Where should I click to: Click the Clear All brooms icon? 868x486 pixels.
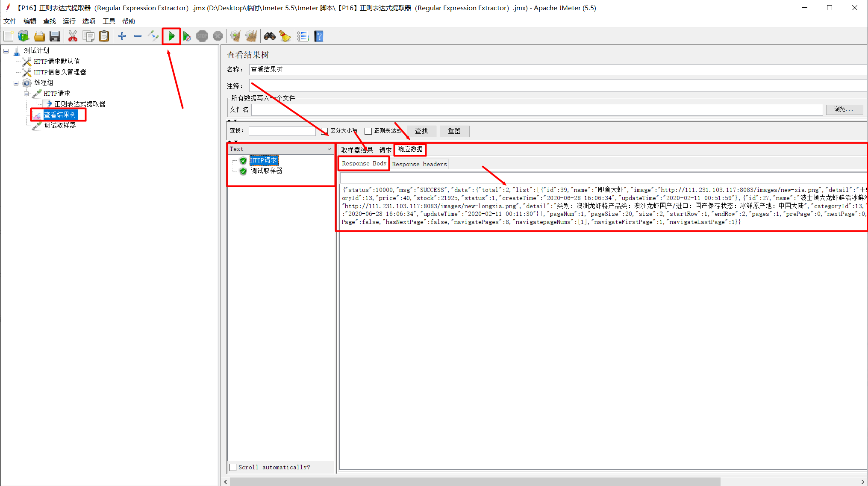pos(251,36)
